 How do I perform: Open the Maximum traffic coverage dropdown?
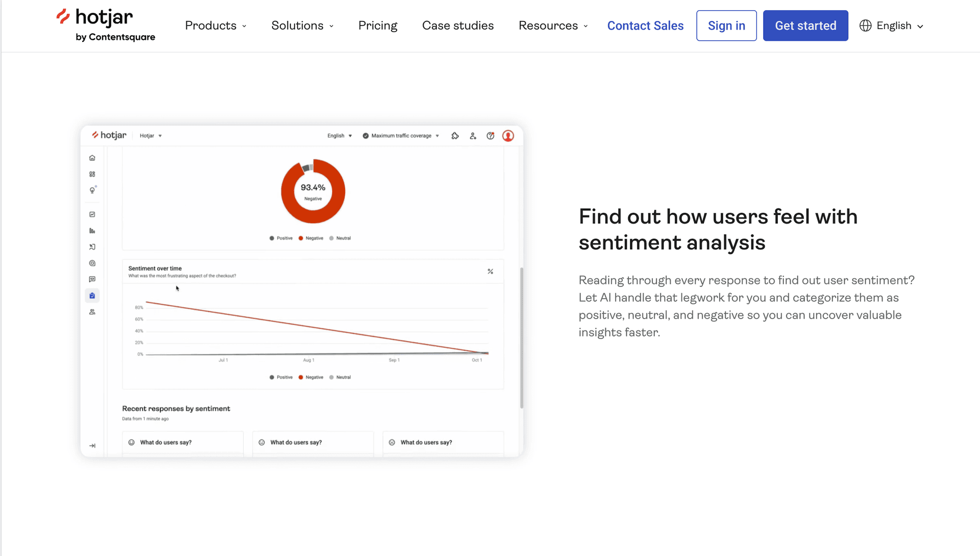(401, 136)
